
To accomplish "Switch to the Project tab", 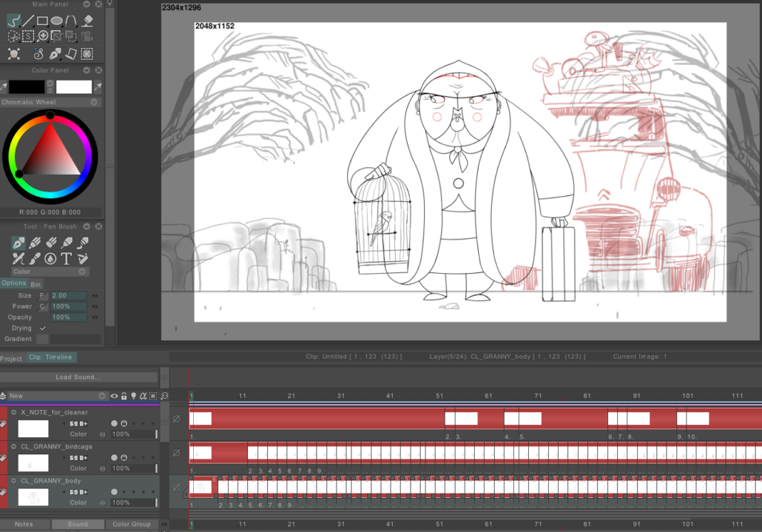I will click(x=11, y=359).
